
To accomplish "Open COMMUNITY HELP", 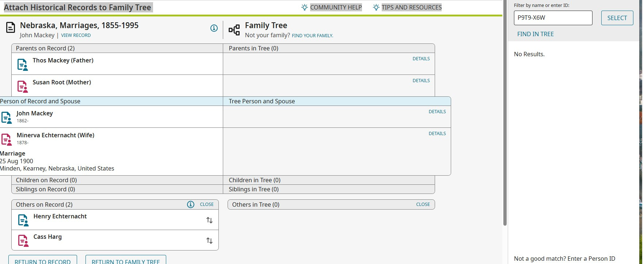I will pos(336,7).
